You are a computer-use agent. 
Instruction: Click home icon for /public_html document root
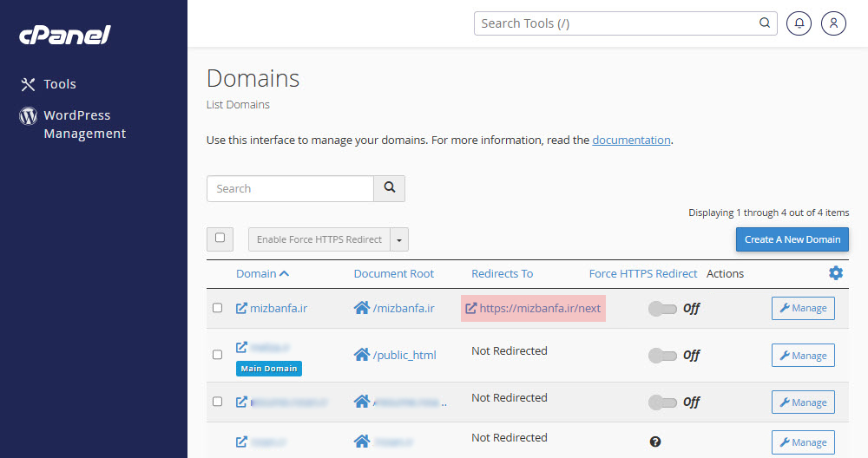362,355
